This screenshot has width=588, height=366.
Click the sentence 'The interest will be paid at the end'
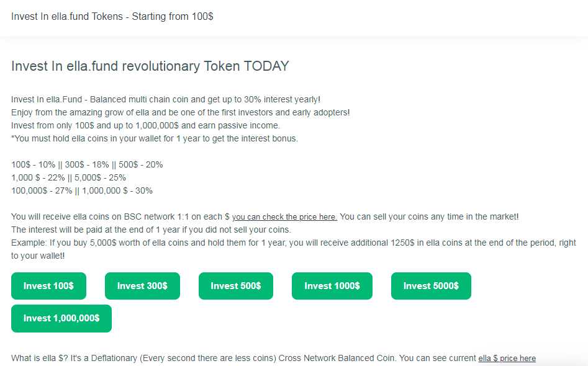(151, 230)
